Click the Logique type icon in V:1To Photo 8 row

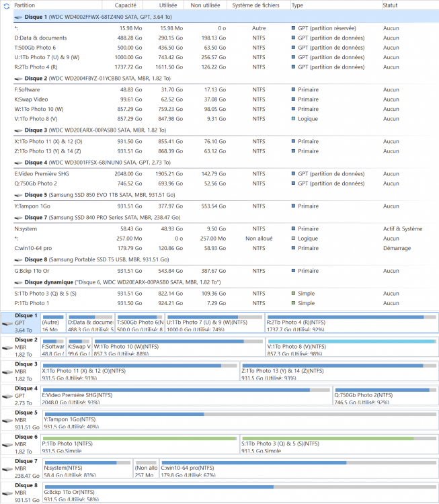coord(293,118)
